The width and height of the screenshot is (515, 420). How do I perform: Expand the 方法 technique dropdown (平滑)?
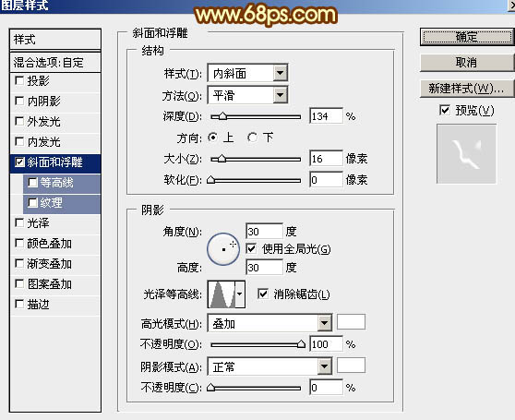coord(281,95)
